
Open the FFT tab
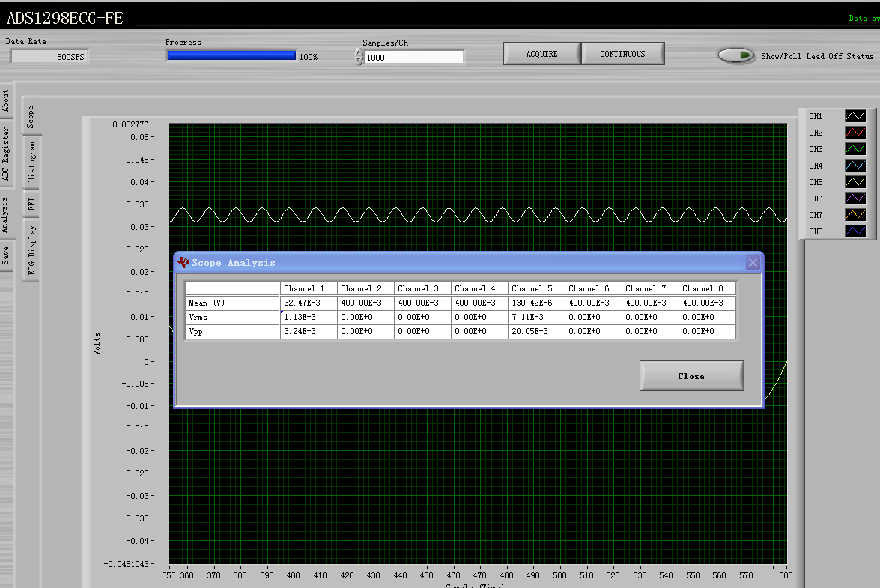coord(31,203)
